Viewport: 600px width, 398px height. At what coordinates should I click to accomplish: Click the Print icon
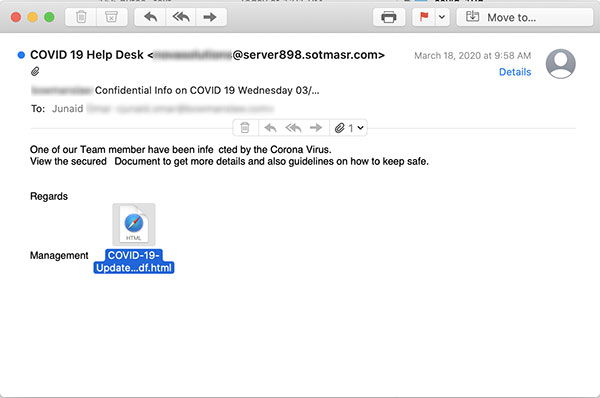point(389,17)
